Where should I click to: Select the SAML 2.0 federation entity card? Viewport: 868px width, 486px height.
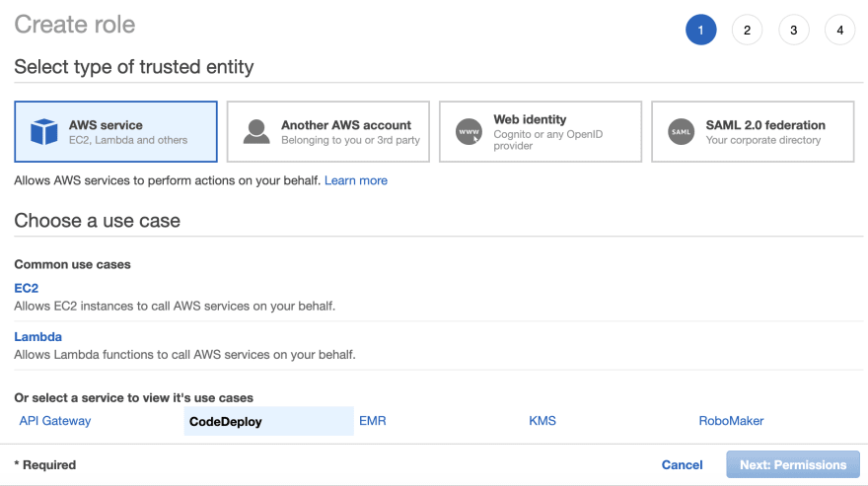pyautogui.click(x=753, y=132)
